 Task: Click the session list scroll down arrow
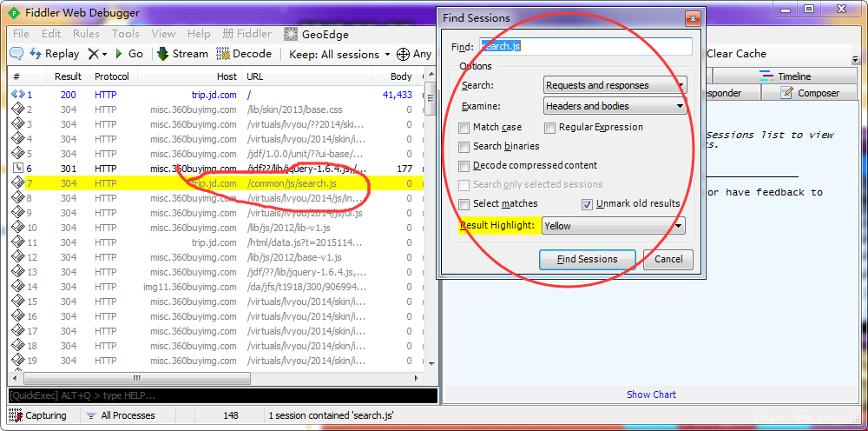coord(431,364)
